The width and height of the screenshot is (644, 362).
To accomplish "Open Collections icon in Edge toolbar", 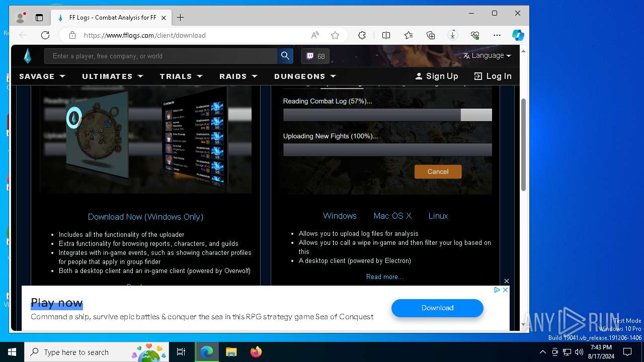I will [x=431, y=35].
